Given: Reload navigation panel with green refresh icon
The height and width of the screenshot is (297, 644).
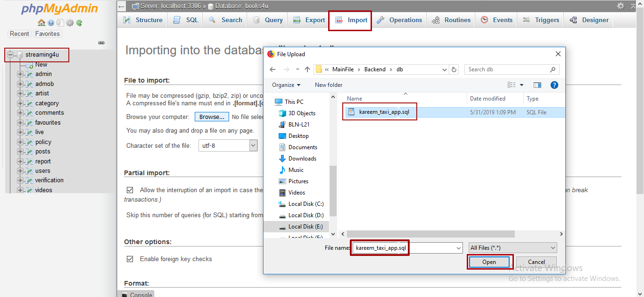Looking at the screenshot, I should [79, 23].
